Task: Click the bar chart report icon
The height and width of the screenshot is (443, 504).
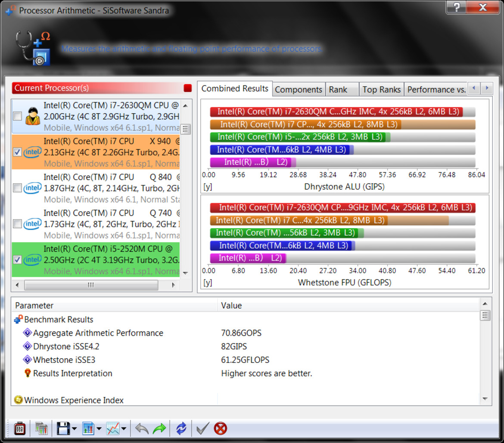Action: coord(88,428)
